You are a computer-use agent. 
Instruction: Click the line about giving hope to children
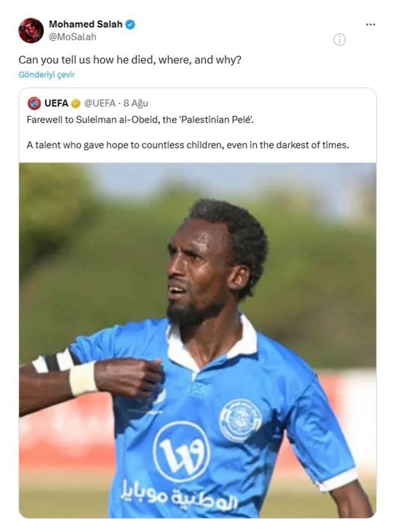click(x=188, y=145)
